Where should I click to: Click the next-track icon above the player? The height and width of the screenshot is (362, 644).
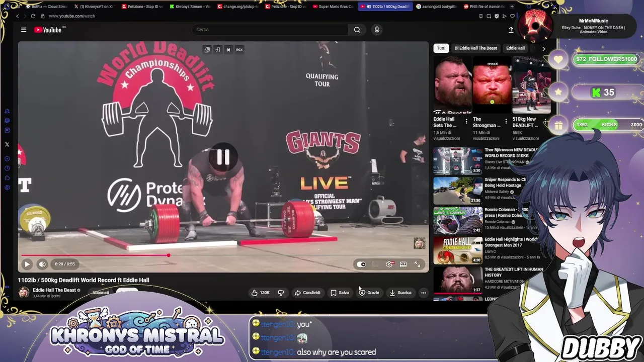(228, 49)
